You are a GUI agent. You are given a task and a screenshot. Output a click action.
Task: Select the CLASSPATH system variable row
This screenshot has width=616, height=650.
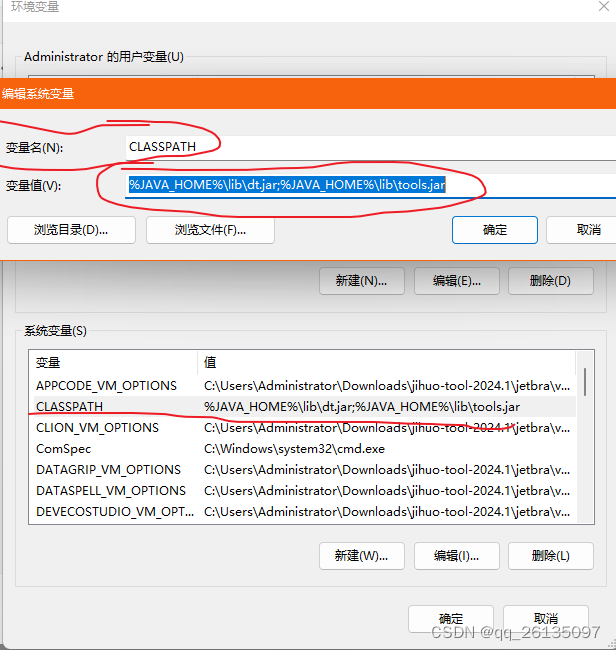click(302, 407)
